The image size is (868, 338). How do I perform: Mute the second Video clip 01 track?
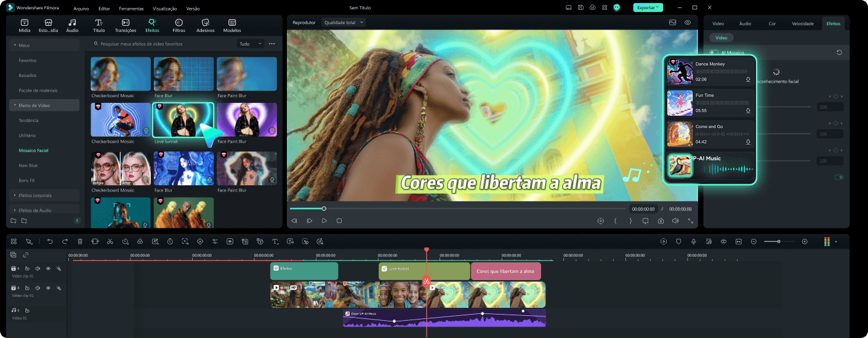tap(38, 288)
